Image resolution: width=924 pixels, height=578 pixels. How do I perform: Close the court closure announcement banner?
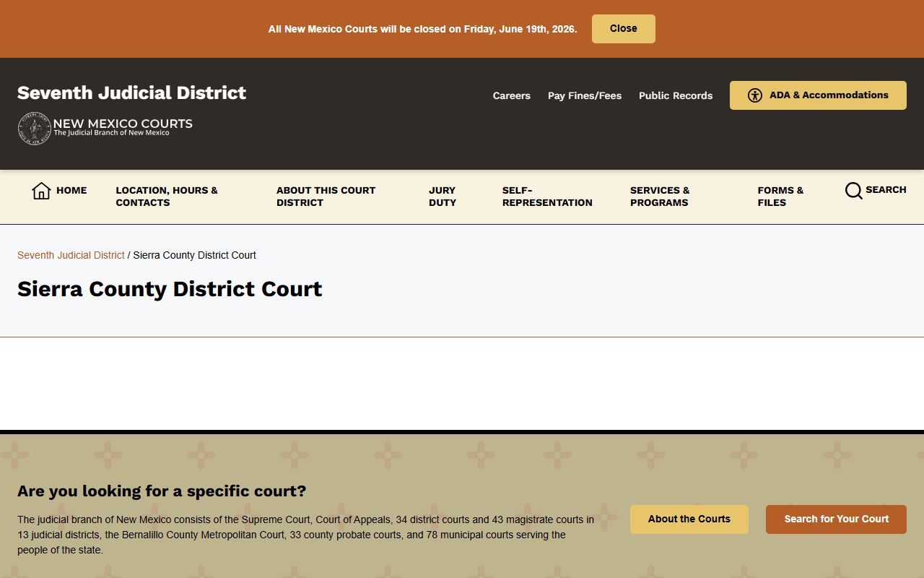coord(623,29)
